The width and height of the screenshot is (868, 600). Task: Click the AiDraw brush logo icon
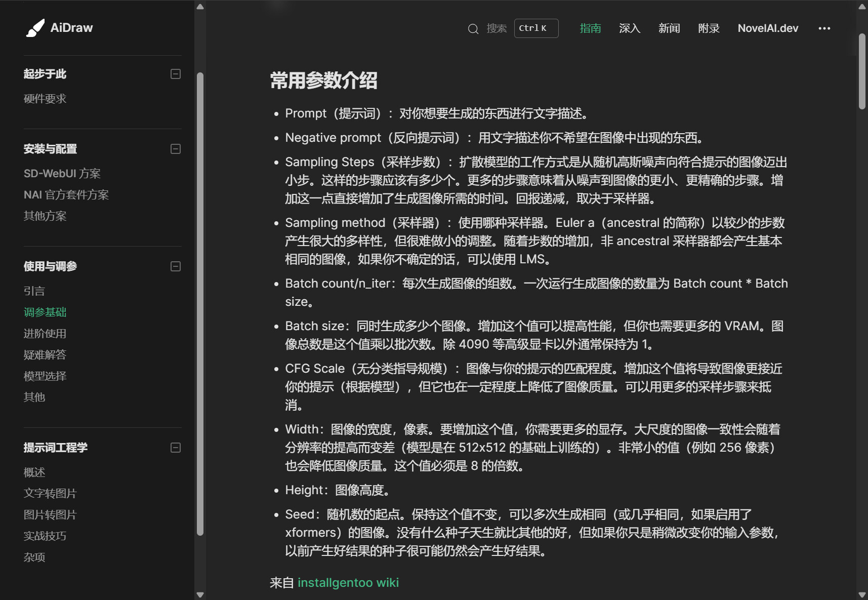35,28
